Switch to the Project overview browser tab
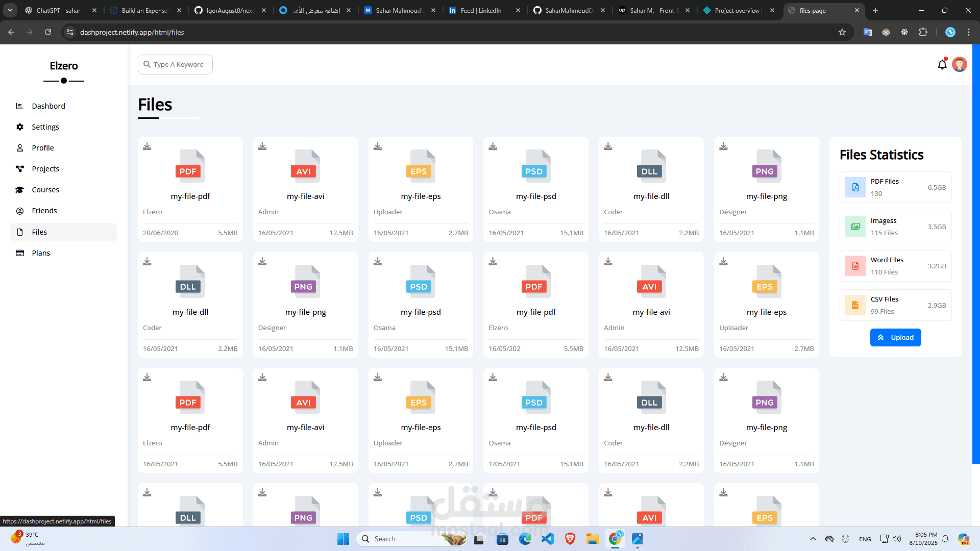The width and height of the screenshot is (980, 551). click(x=737, y=10)
